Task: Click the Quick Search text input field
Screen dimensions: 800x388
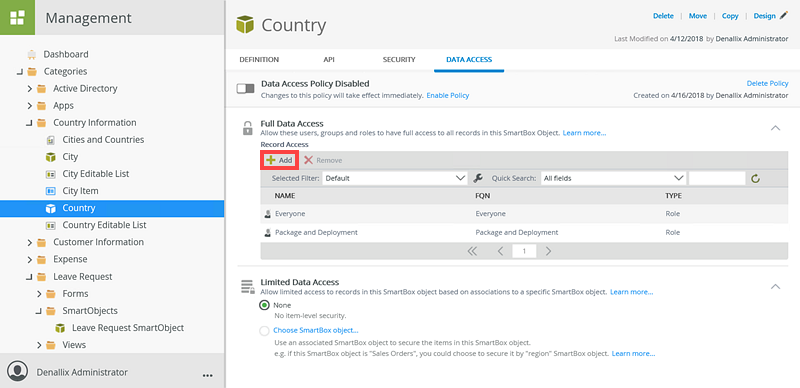Action: click(717, 178)
